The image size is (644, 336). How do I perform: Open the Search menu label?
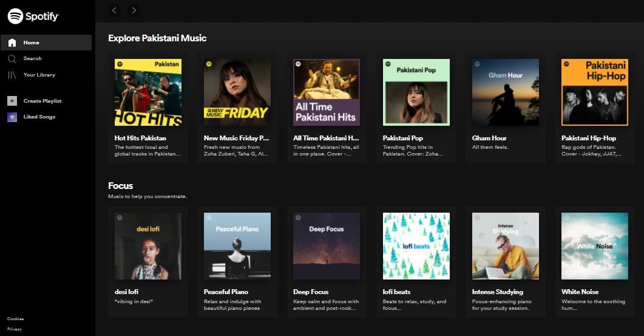pos(32,58)
